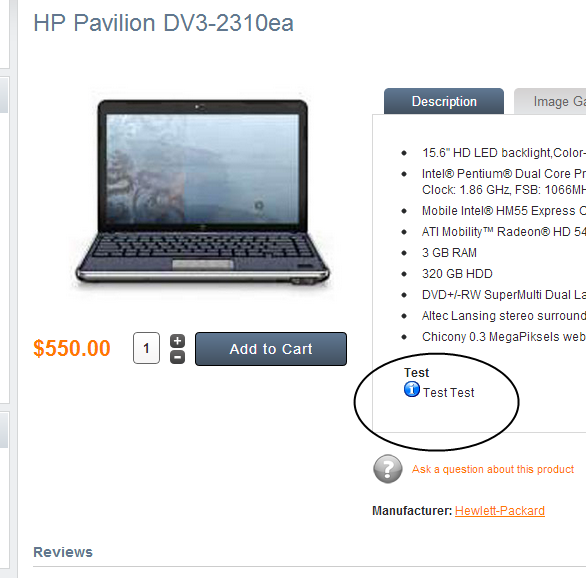Click the blue info icon beside Test Test

pos(412,389)
